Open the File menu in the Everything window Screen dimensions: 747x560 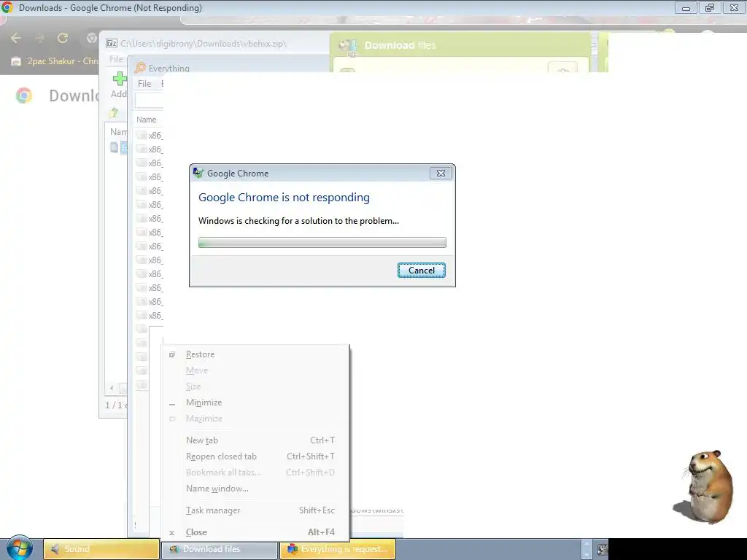pos(144,84)
